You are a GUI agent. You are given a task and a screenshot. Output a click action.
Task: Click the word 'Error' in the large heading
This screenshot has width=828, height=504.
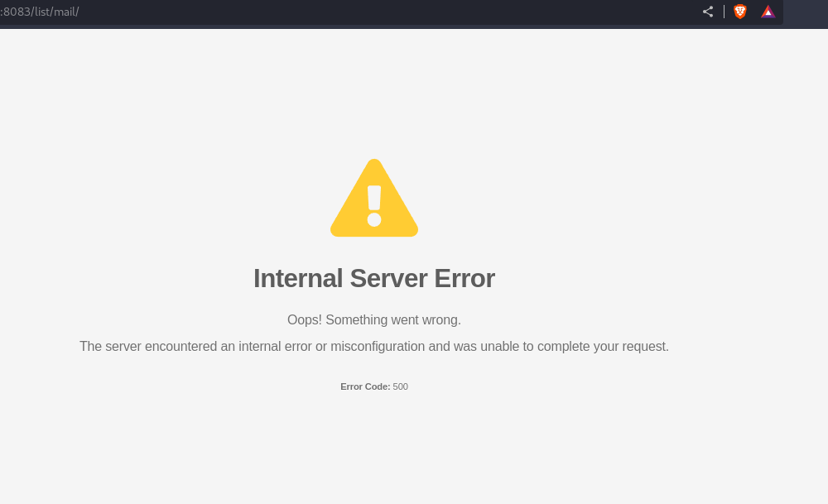465,278
